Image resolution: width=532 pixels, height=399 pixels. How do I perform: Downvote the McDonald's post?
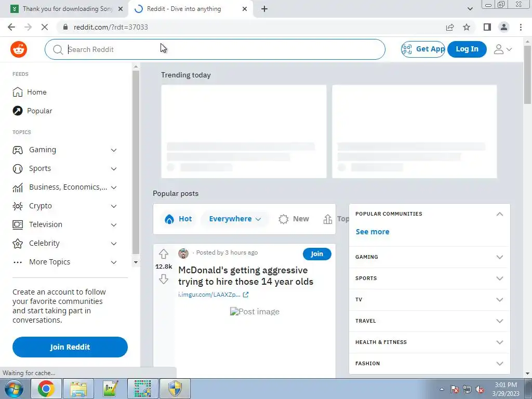164,279
